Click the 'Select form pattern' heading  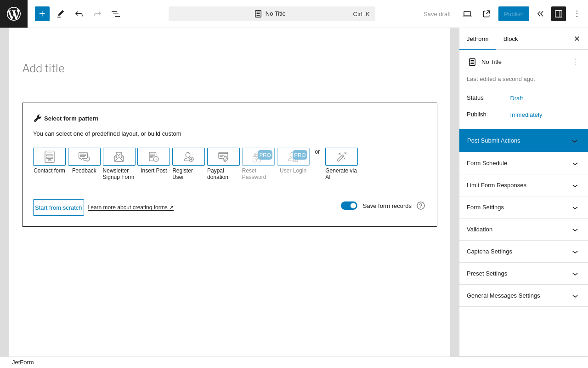71,118
